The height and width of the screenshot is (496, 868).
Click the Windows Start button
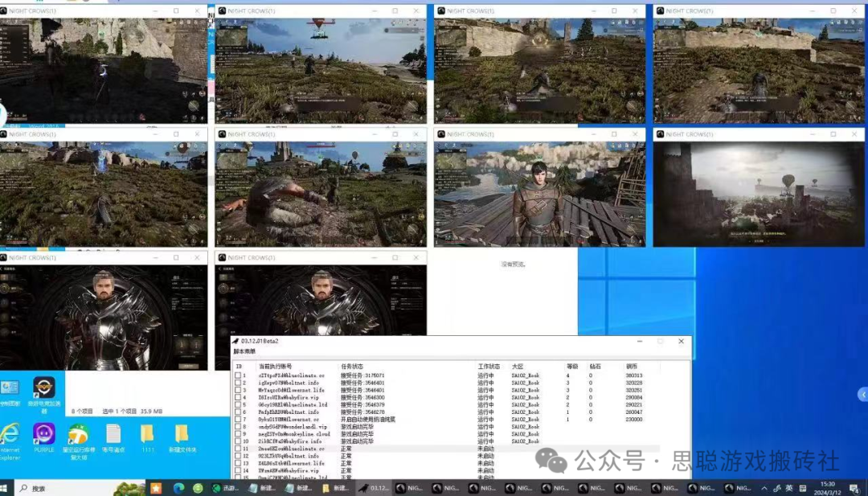tap(7, 488)
